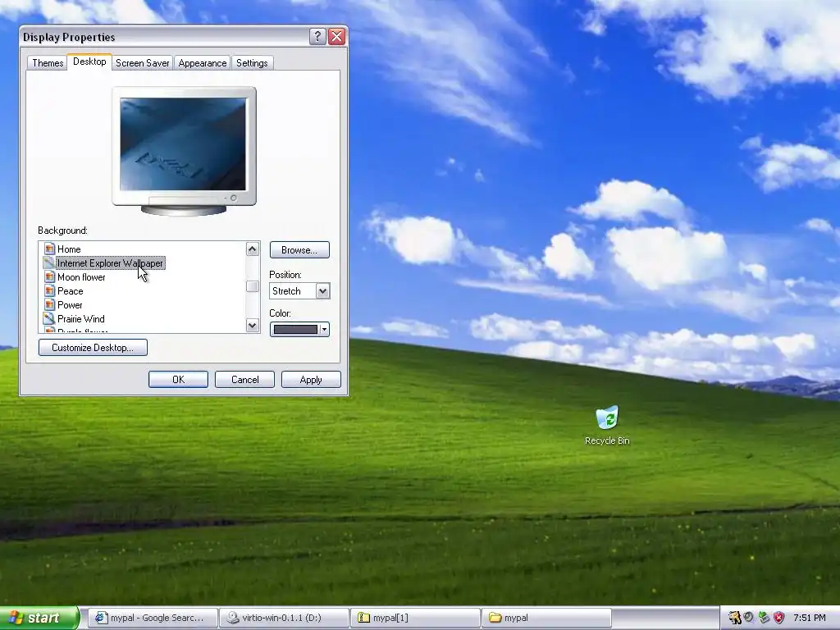Click the dark desktop color swatch
The width and height of the screenshot is (840, 630).
coord(295,330)
